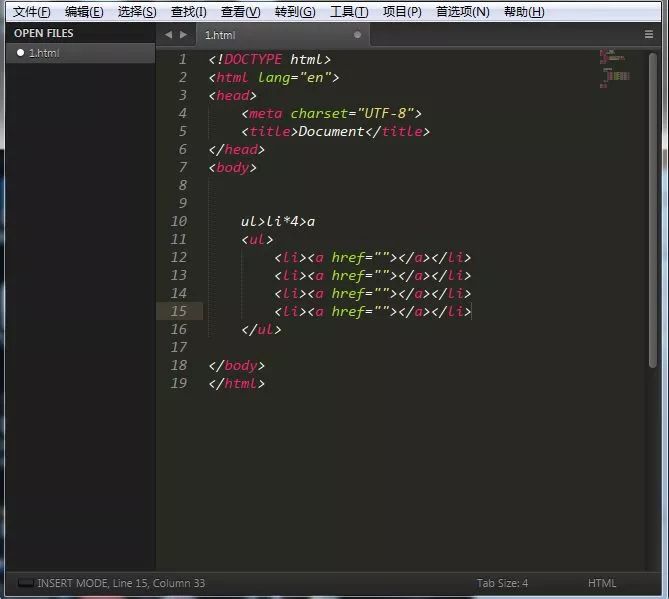Change the HTML syntax in status bar
Viewport: 669px width, 599px height.
click(x=602, y=583)
